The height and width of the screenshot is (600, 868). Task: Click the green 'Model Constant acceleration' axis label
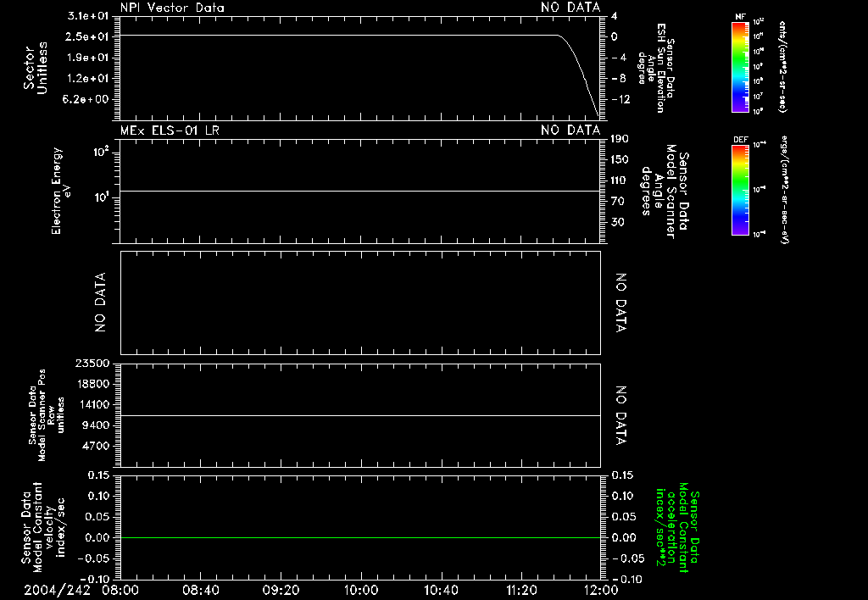pyautogui.click(x=678, y=527)
